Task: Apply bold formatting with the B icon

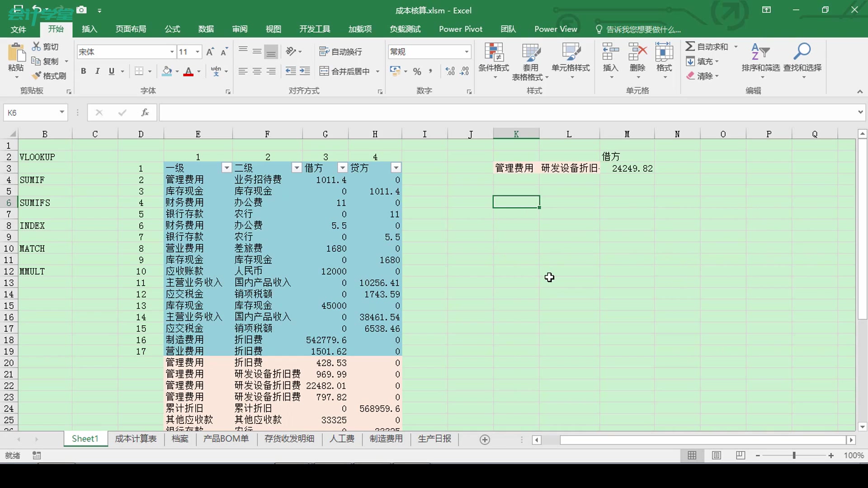Action: [83, 71]
